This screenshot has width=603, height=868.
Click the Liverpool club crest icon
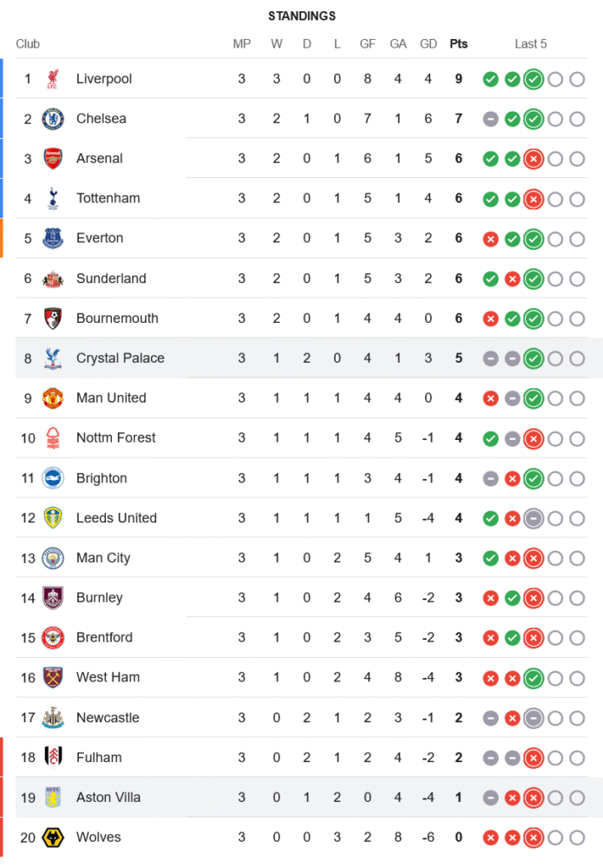coord(53,79)
